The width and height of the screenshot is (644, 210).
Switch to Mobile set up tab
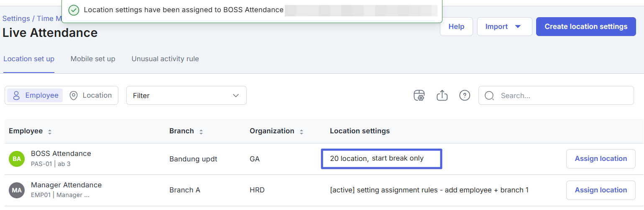pyautogui.click(x=93, y=59)
